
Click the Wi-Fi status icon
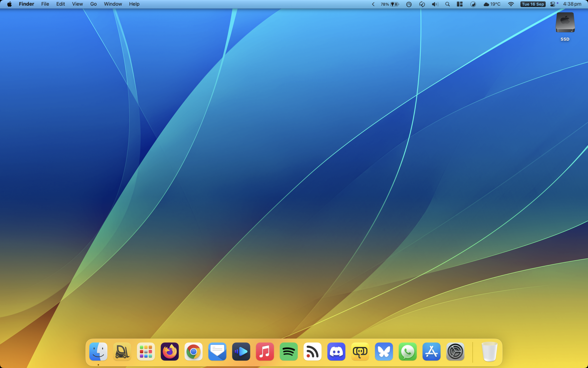(x=511, y=4)
